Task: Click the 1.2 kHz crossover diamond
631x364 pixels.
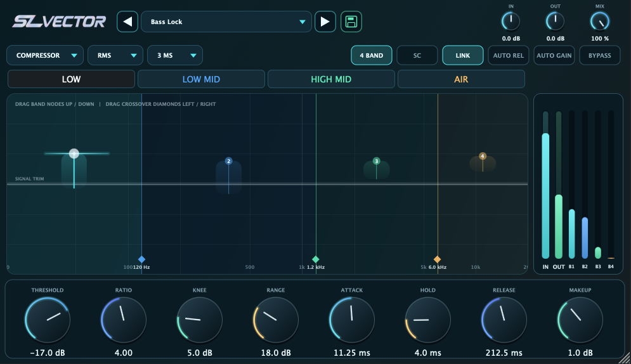Action: [316, 259]
